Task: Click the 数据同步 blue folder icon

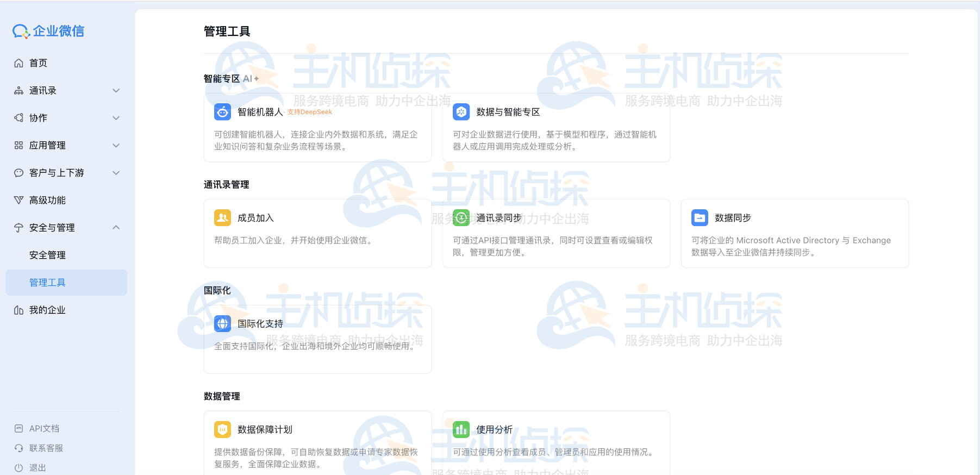Action: 700,218
